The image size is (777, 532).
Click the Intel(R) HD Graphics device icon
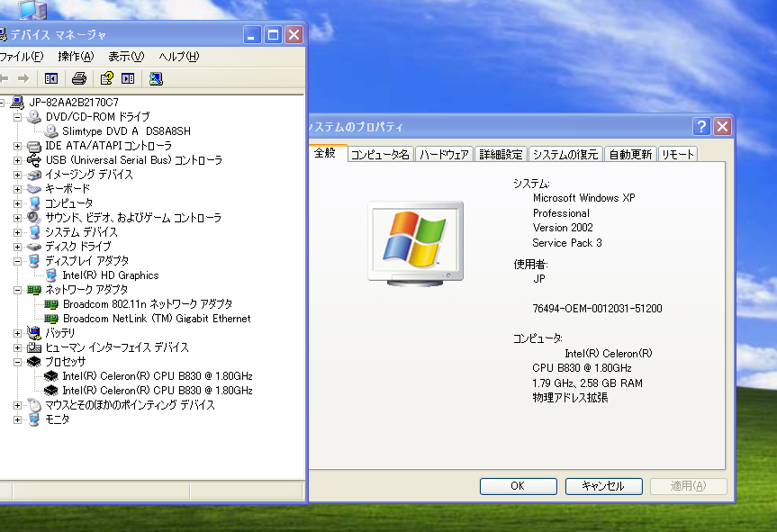[50, 275]
